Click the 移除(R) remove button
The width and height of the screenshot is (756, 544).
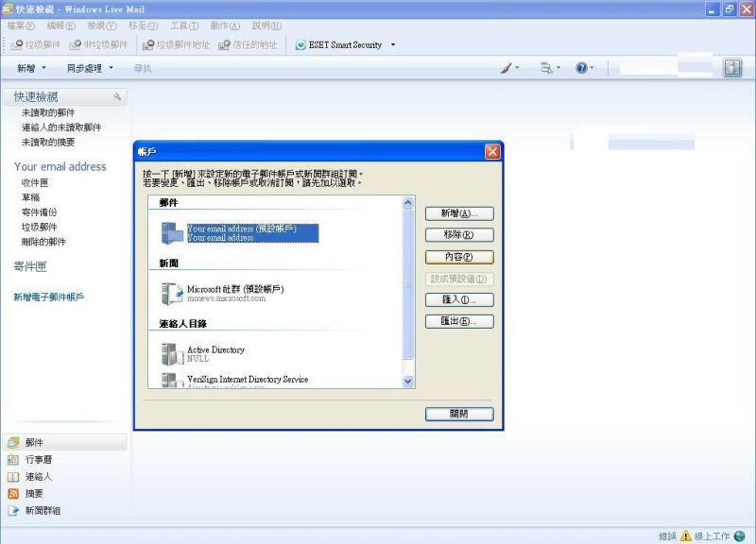[459, 235]
